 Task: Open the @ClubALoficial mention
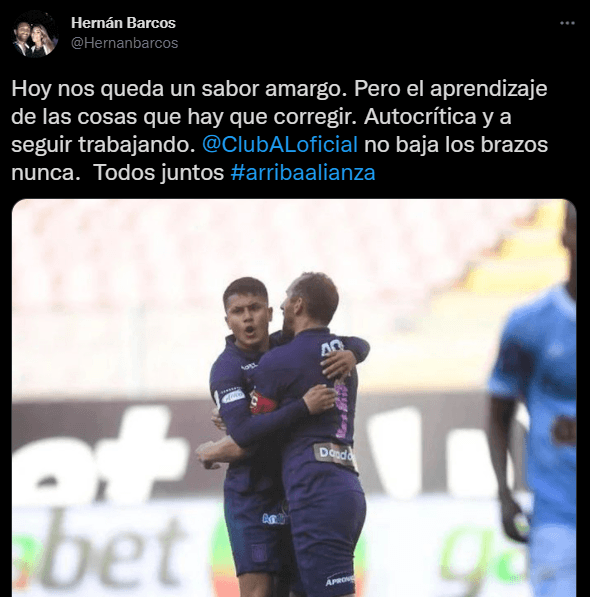pos(280,144)
